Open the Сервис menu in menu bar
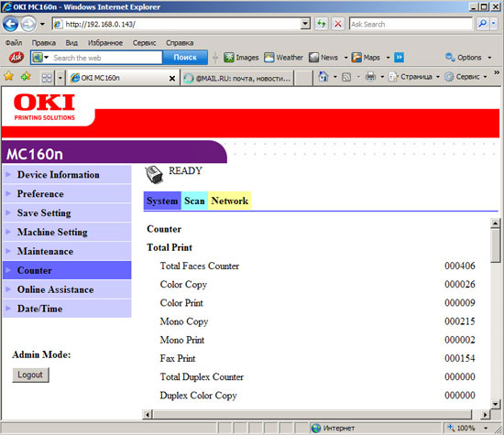 click(x=144, y=43)
